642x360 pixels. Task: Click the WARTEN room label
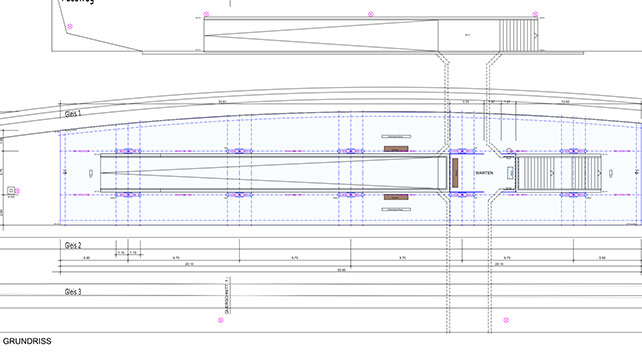(484, 173)
